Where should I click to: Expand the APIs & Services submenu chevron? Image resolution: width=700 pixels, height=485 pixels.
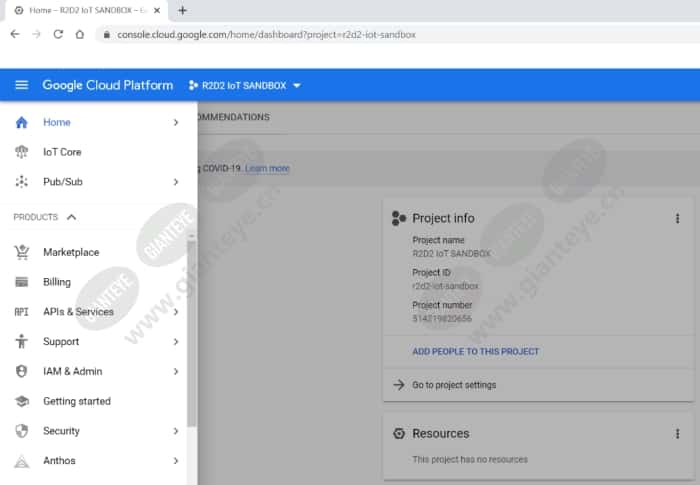(x=176, y=312)
